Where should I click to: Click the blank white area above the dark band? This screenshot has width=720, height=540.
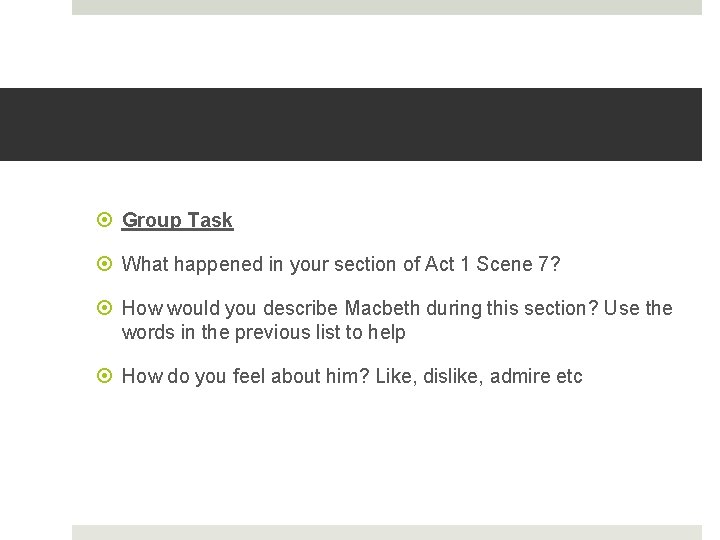[x=387, y=52]
